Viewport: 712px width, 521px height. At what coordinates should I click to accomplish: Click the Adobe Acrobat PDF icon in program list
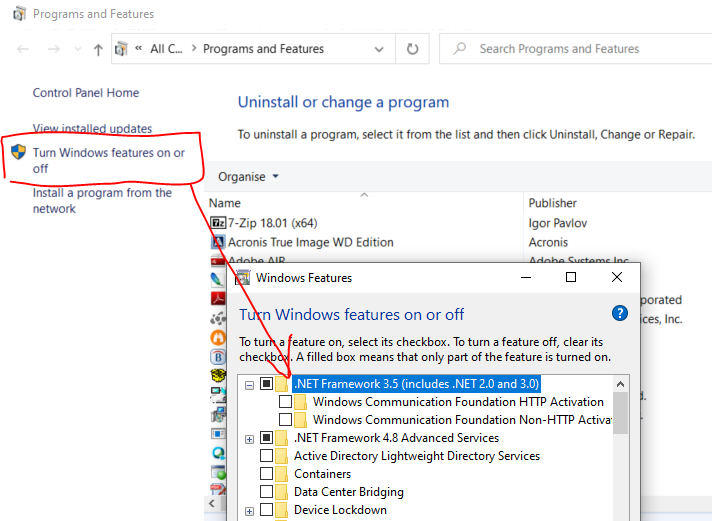coord(218,298)
